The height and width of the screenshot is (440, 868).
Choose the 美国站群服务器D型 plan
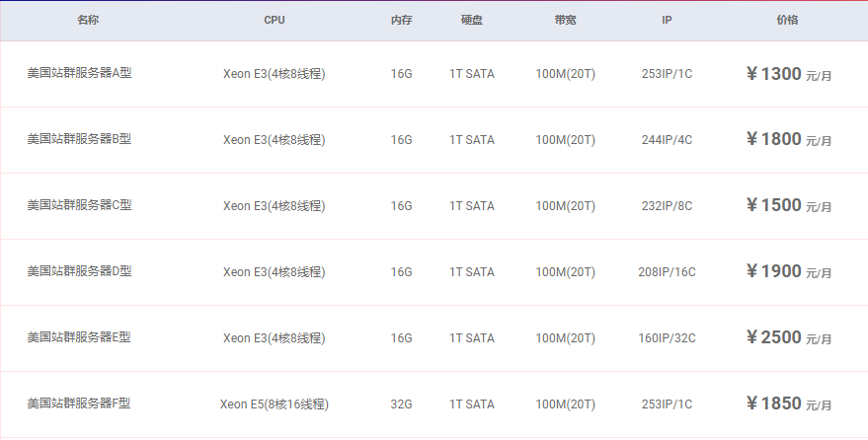(79, 271)
